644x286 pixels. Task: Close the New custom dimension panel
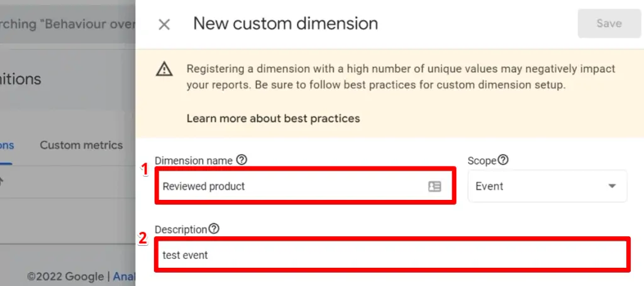164,25
